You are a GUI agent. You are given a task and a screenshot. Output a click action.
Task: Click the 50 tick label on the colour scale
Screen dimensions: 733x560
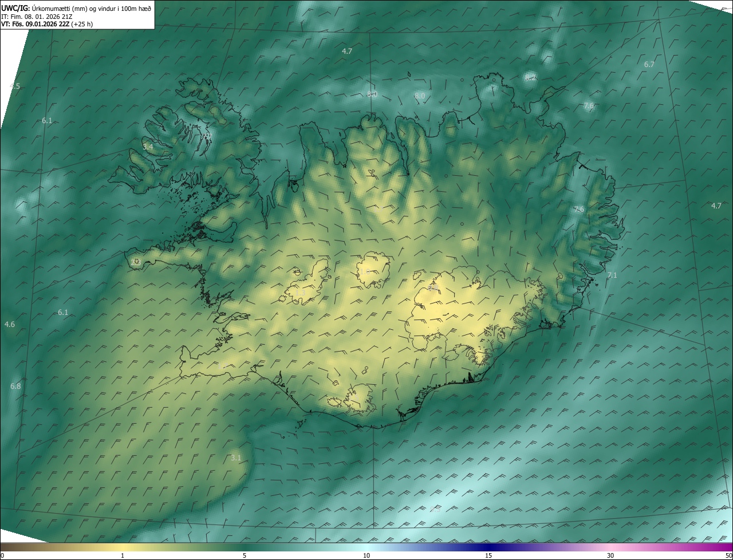coord(728,556)
